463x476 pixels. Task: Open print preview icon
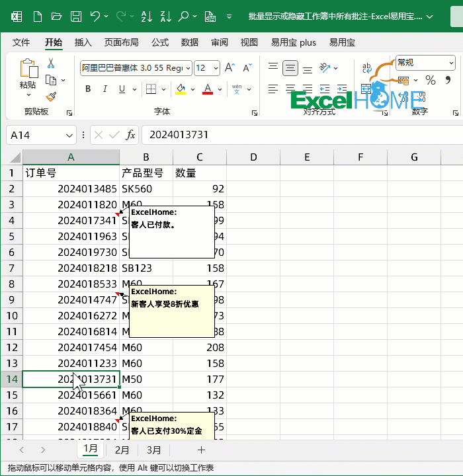(x=210, y=16)
